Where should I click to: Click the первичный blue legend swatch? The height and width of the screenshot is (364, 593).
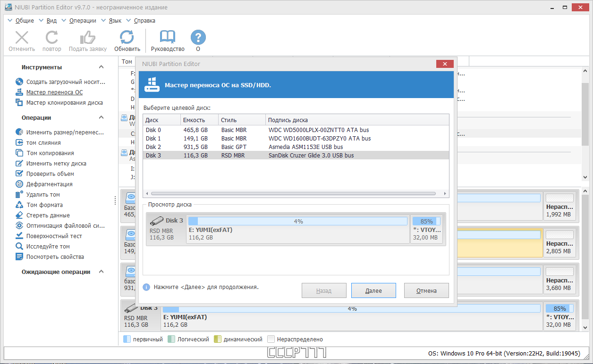[127, 339]
